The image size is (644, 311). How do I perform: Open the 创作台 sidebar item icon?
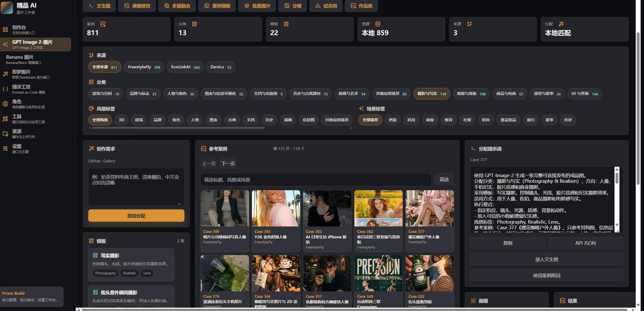click(x=5, y=29)
